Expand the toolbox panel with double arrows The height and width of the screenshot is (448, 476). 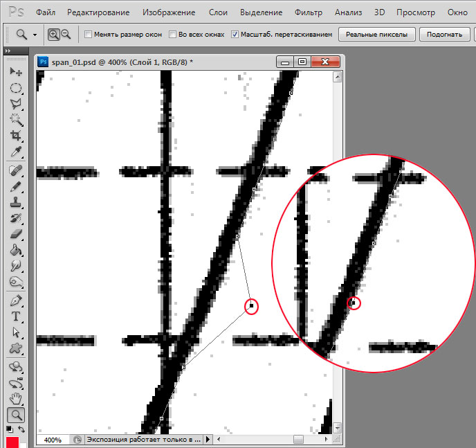7,51
